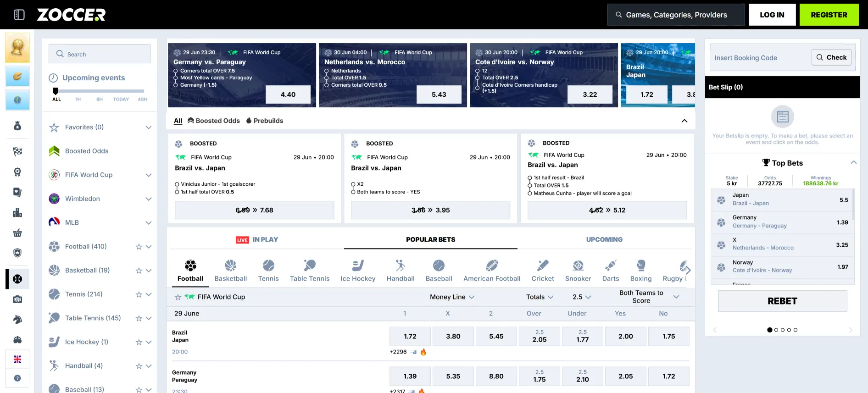
Task: Open the money bag icon in left rail
Action: (x=17, y=126)
